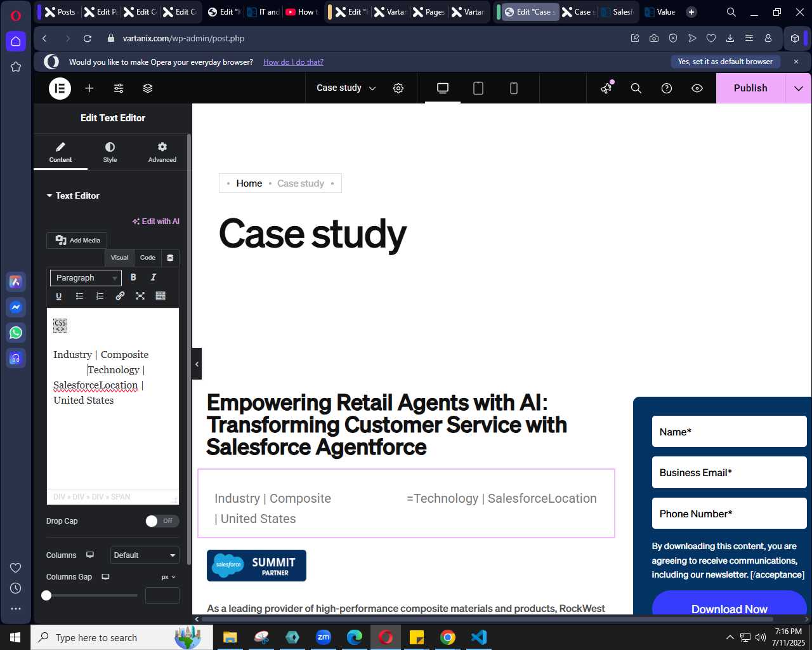The height and width of the screenshot is (650, 812).
Task: Change responsive mode for Columns Gap
Action: [x=105, y=577]
